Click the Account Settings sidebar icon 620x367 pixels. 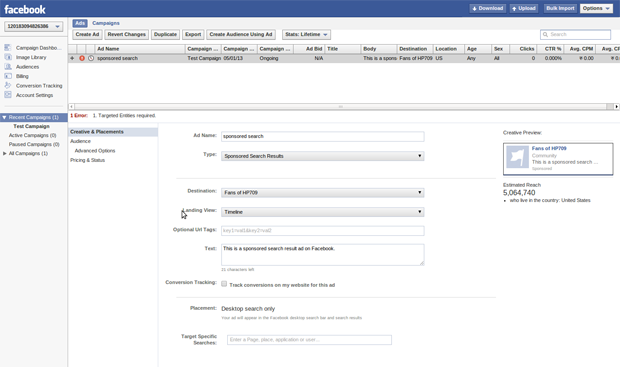click(x=8, y=95)
